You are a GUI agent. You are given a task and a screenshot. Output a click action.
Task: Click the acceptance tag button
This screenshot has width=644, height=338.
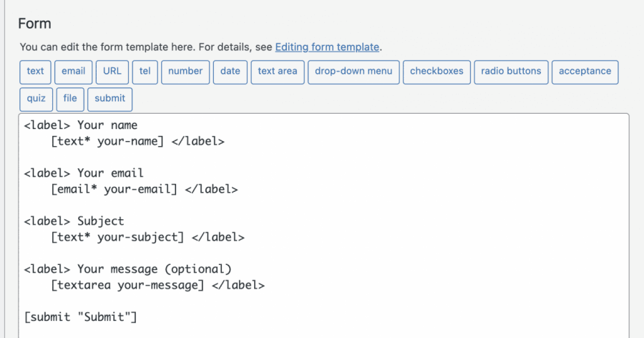(x=585, y=72)
